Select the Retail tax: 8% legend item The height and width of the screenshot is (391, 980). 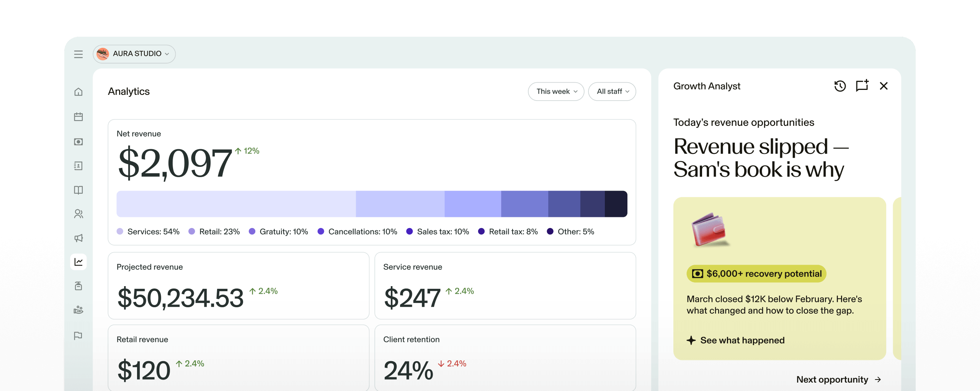coord(508,231)
